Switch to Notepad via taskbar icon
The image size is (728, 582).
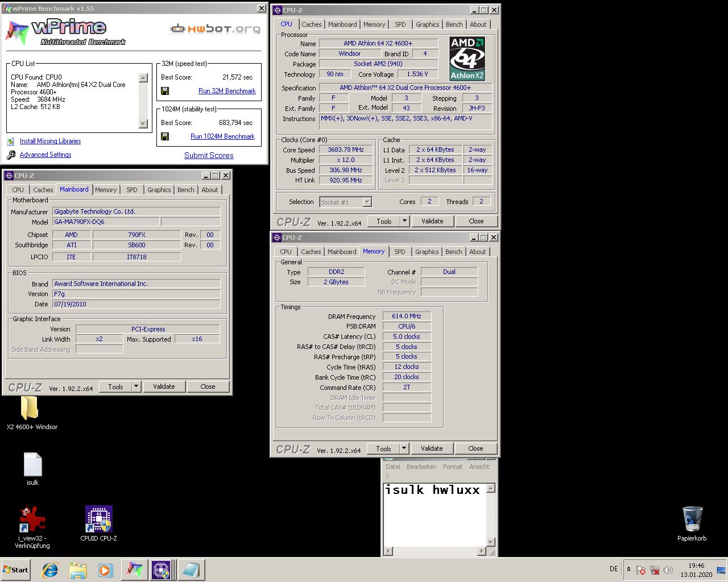click(191, 570)
